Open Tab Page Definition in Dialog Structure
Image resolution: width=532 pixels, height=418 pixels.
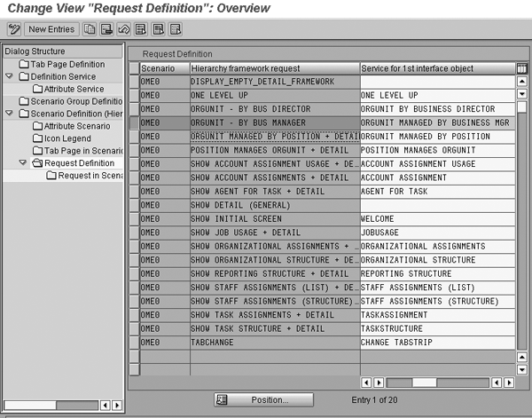(67, 65)
